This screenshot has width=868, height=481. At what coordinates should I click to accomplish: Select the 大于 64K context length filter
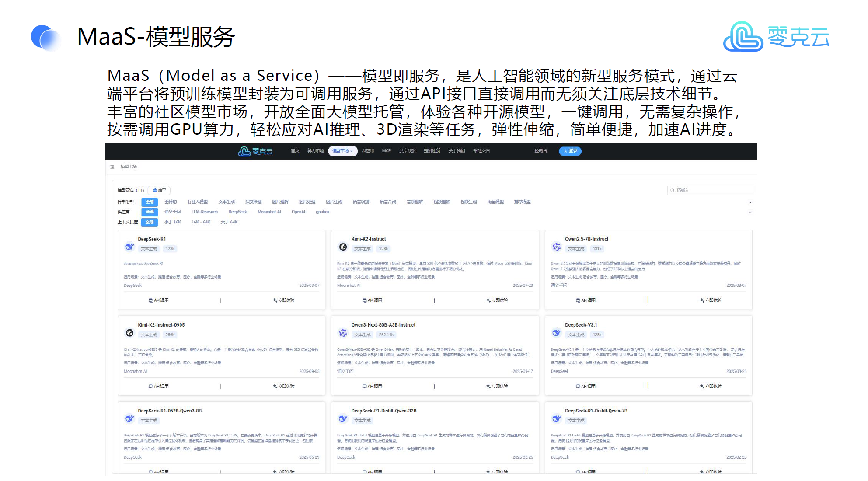(229, 222)
